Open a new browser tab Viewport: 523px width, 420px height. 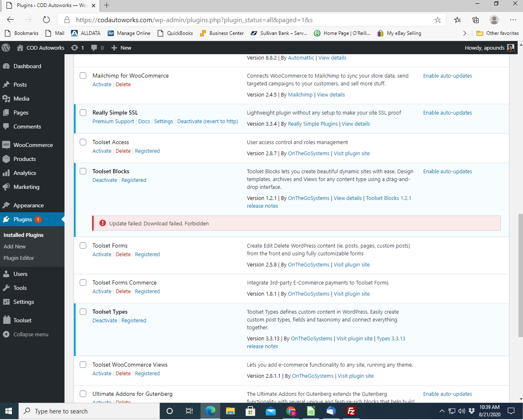106,5
